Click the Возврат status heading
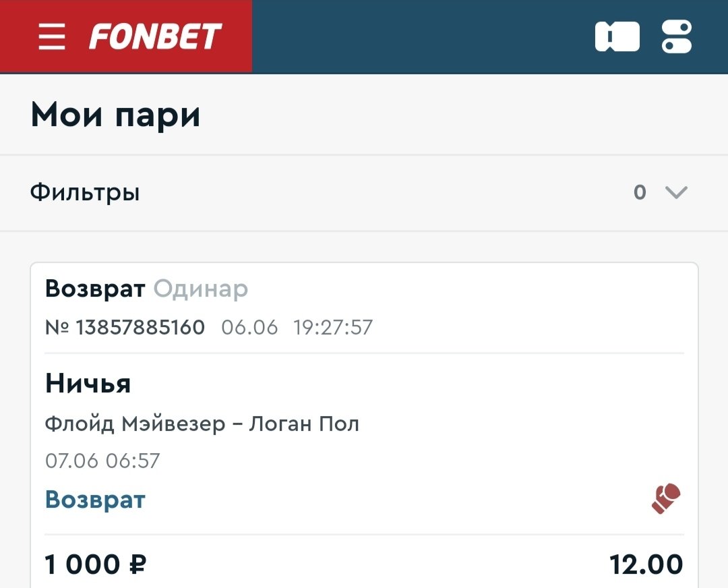The height and width of the screenshot is (588, 728). coord(95,289)
